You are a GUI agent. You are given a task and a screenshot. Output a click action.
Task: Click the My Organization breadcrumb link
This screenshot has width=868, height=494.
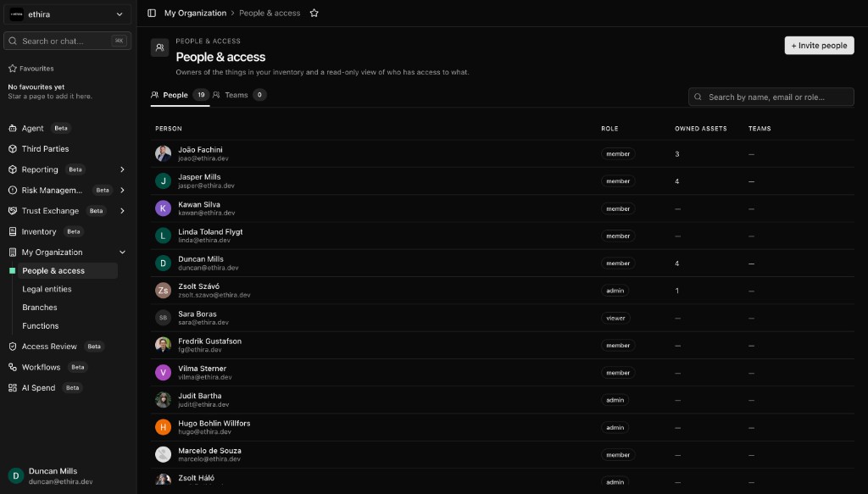coord(196,13)
